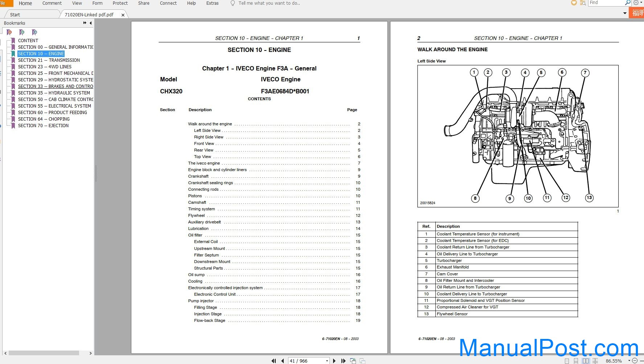Click 'Timing system' contents entry
This screenshot has width=644, height=364.
tap(201, 209)
